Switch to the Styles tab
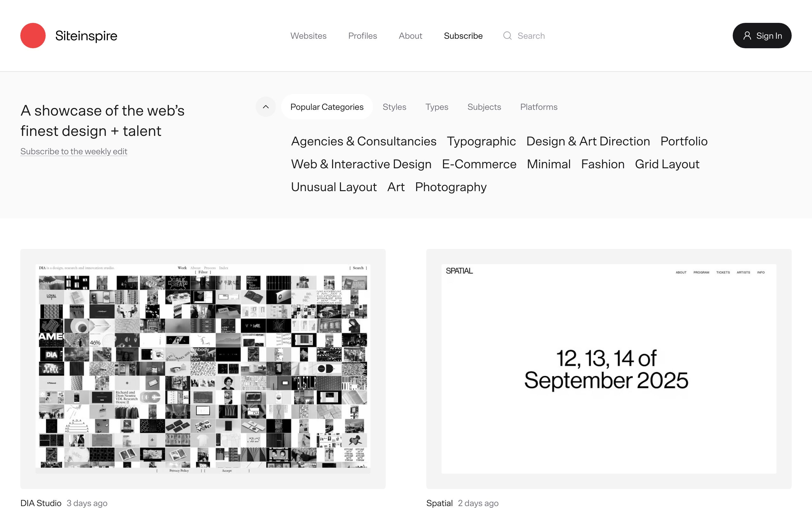The image size is (812, 508). (x=394, y=107)
